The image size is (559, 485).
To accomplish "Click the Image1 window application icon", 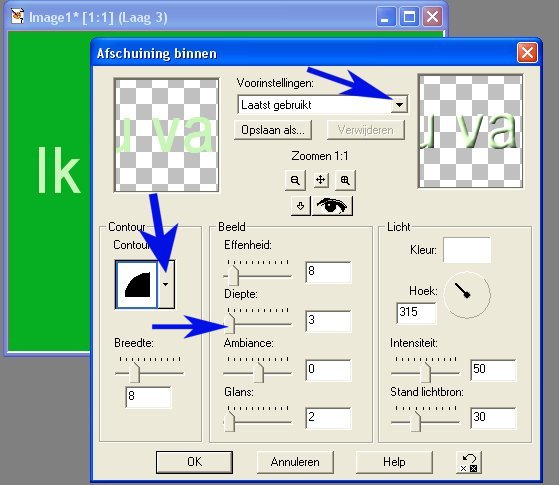I will [x=17, y=16].
